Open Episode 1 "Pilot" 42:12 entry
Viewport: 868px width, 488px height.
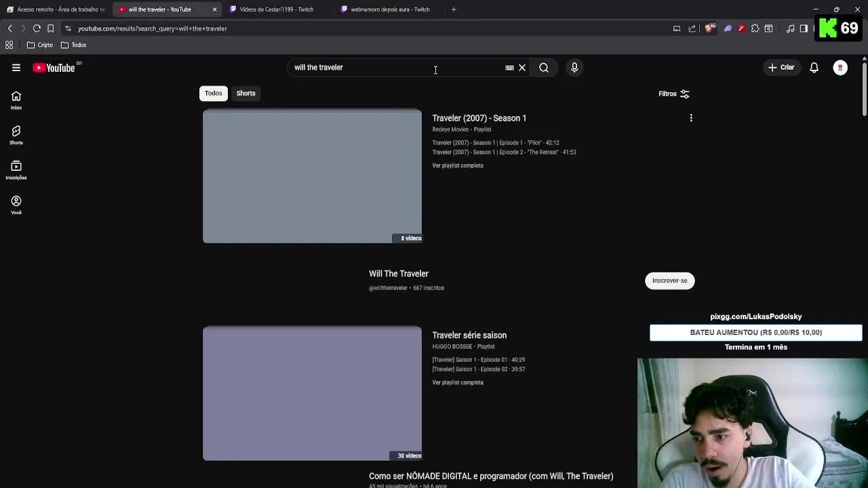496,143
